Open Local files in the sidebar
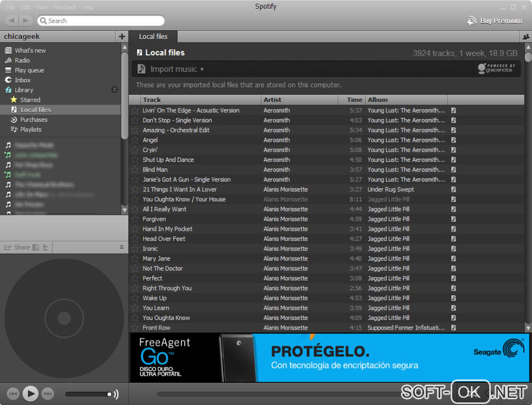This screenshot has width=532, height=405. [x=60, y=110]
